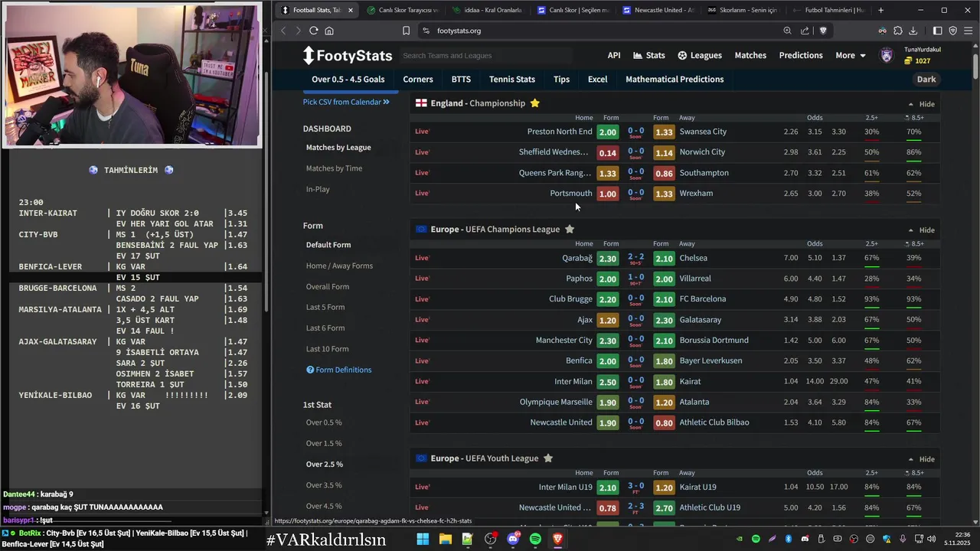The width and height of the screenshot is (980, 551).
Task: Select Over 0.5 % stat option
Action: click(324, 422)
